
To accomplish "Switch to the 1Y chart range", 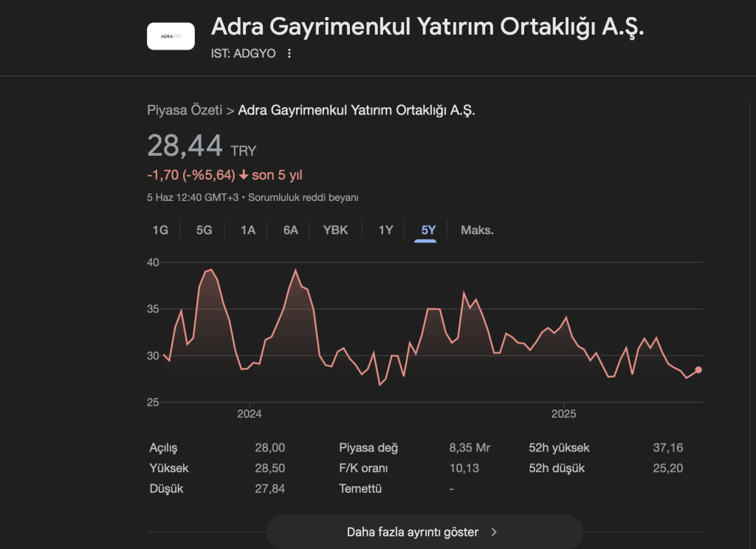I will click(385, 230).
